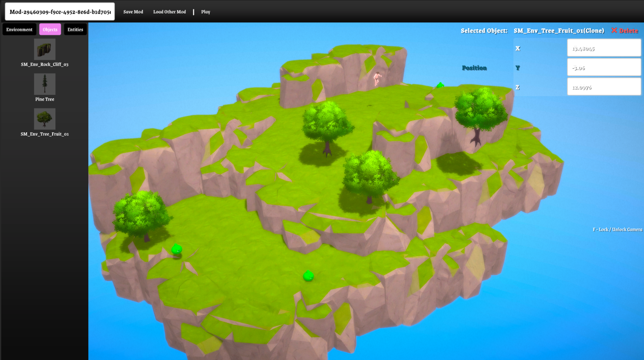This screenshot has width=644, height=360.
Task: Select the fruit tree in the island center
Action: pyautogui.click(x=369, y=177)
